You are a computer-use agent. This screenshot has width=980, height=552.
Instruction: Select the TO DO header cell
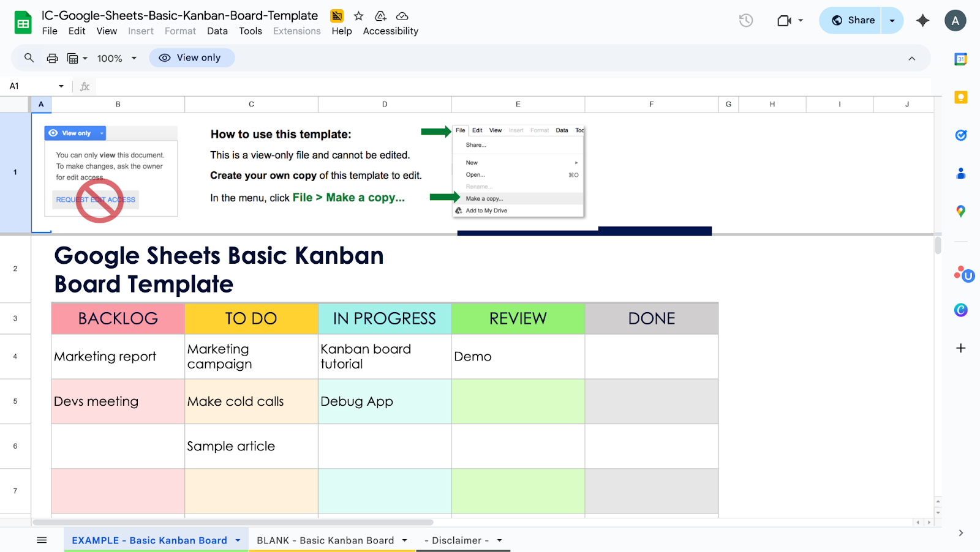tap(251, 319)
